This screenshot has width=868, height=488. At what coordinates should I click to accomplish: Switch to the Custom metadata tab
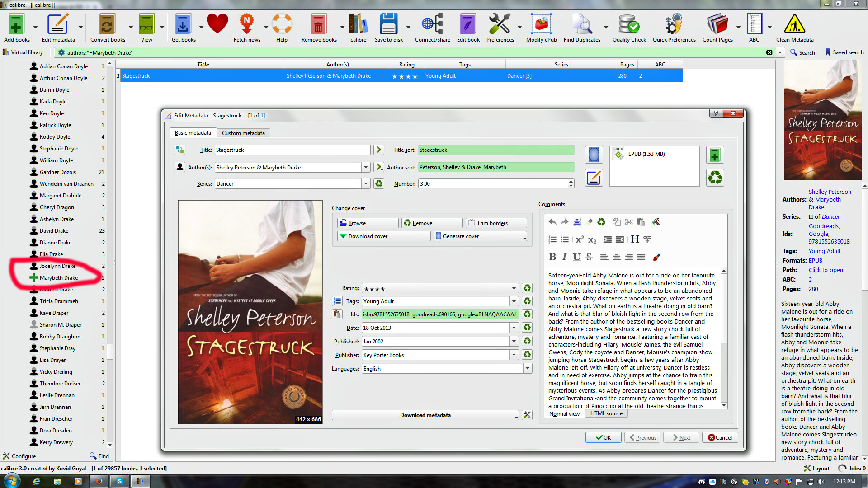(243, 133)
